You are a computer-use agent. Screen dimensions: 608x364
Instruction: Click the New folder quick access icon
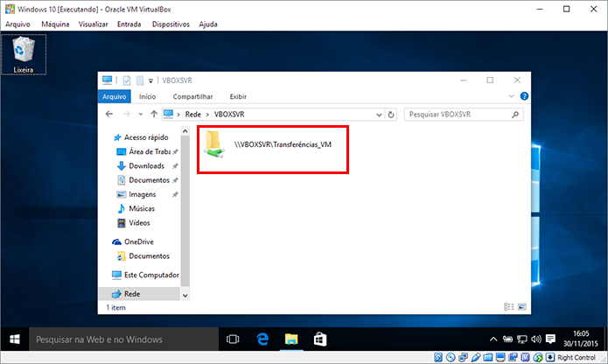(140, 80)
